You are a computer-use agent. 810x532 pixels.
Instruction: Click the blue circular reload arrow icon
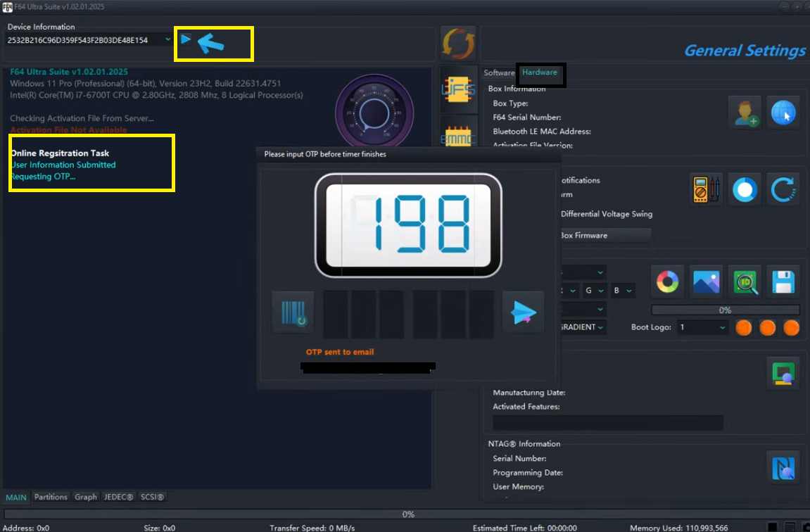(x=783, y=189)
